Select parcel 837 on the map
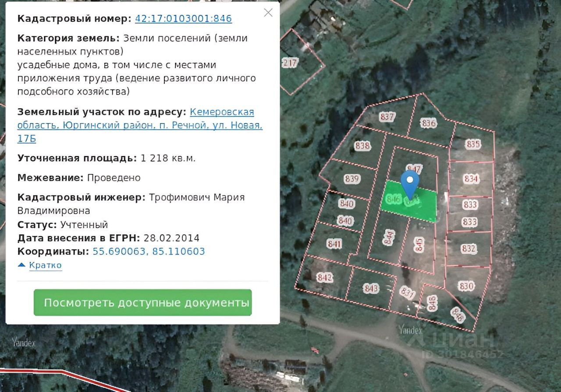Viewport: 561px width, 392px height. click(387, 117)
